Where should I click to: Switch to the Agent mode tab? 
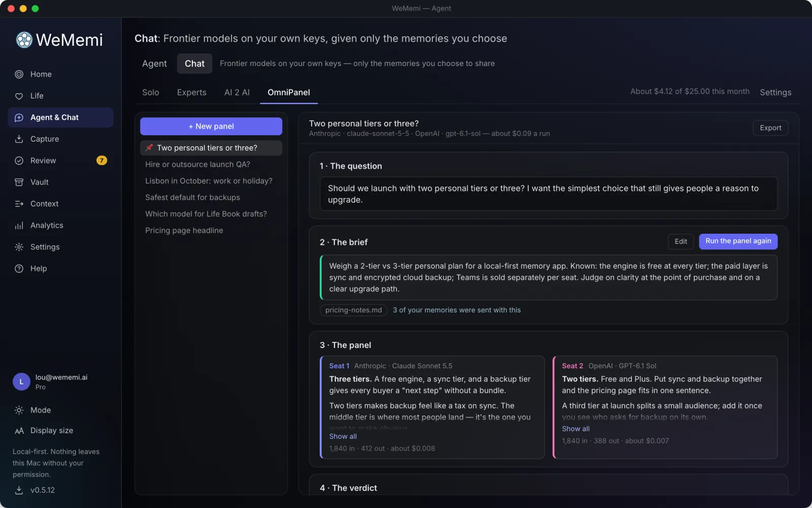click(154, 63)
